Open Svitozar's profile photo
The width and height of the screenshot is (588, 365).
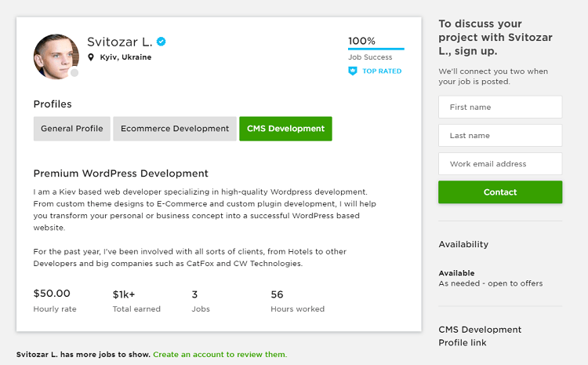coord(56,57)
